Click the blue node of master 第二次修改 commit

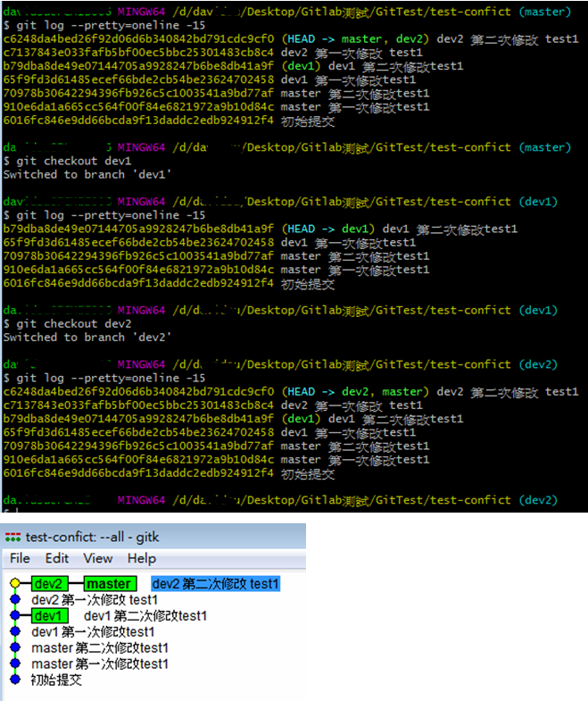(x=14, y=648)
